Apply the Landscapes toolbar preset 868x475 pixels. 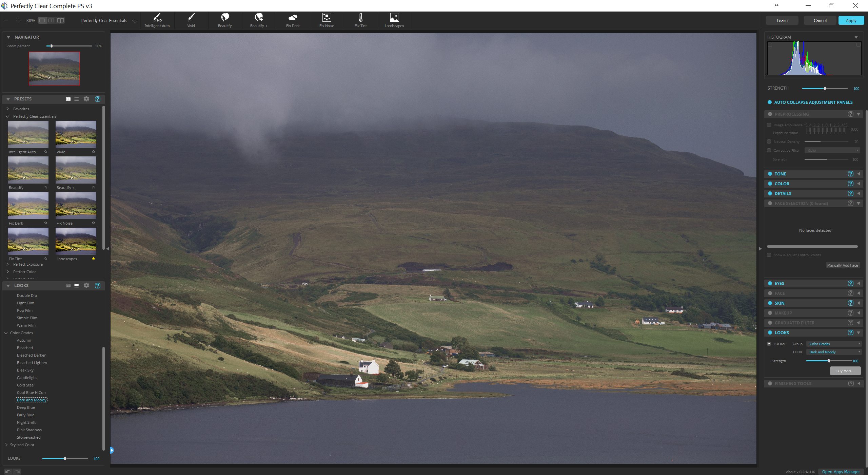pos(394,20)
